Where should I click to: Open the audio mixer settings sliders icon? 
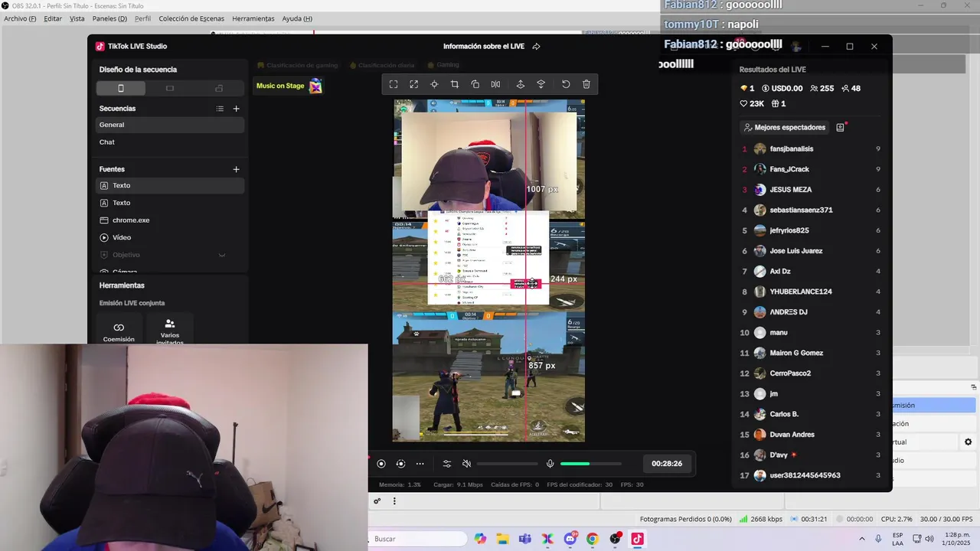point(447,464)
